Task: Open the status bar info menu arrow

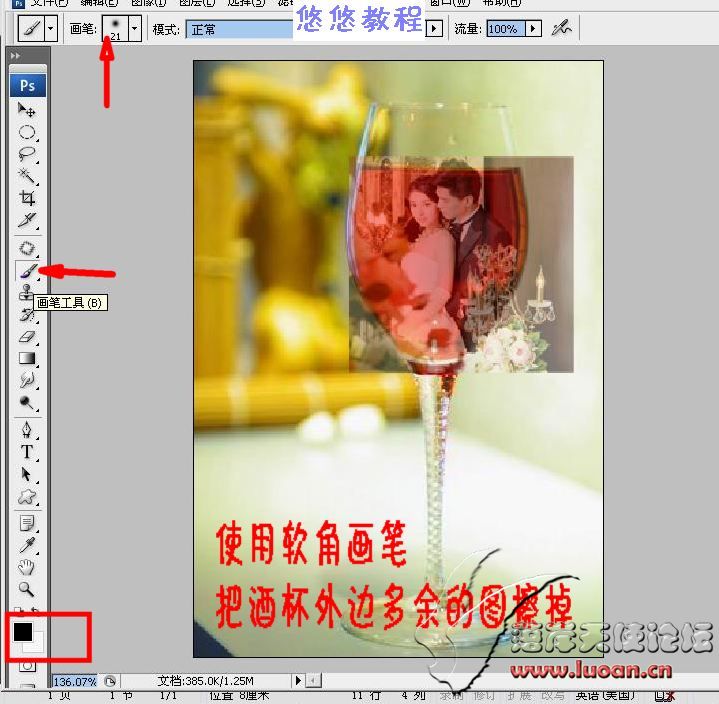Action: coord(298,681)
